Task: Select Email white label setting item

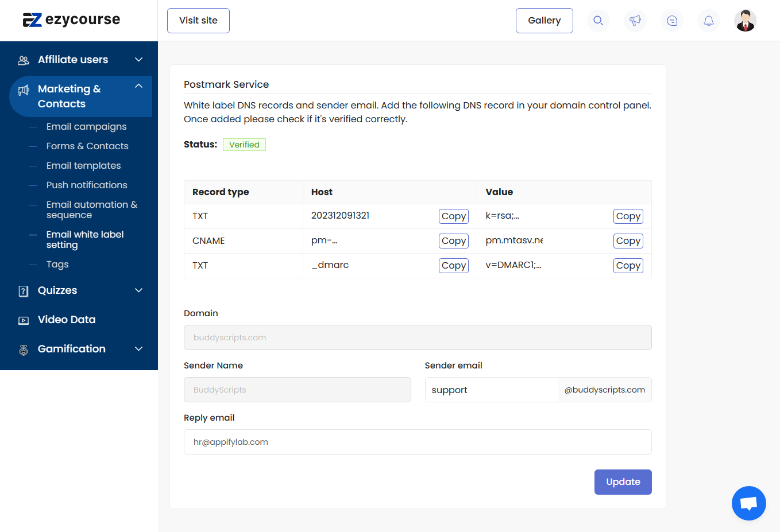Action: tap(85, 239)
